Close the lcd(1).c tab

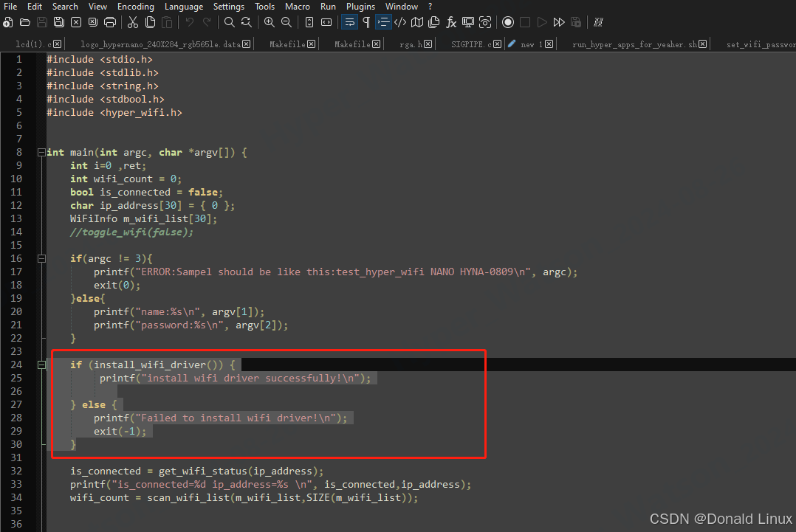pyautogui.click(x=58, y=44)
